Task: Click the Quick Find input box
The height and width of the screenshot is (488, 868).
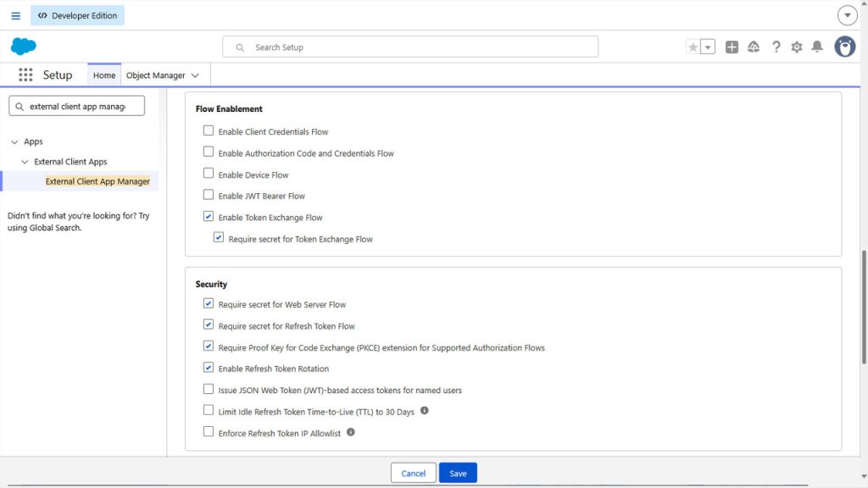Action: (76, 106)
